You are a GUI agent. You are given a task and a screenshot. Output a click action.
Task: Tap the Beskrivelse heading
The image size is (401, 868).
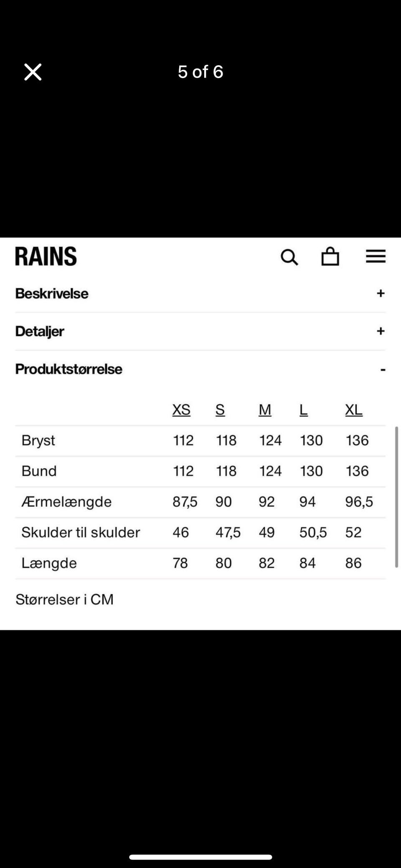pyautogui.click(x=52, y=294)
